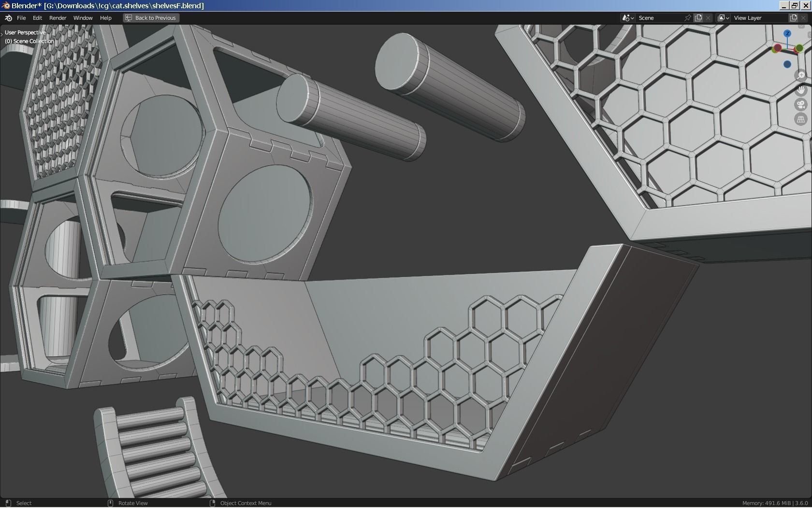
Task: Open the Blender logo app menu
Action: click(8, 18)
